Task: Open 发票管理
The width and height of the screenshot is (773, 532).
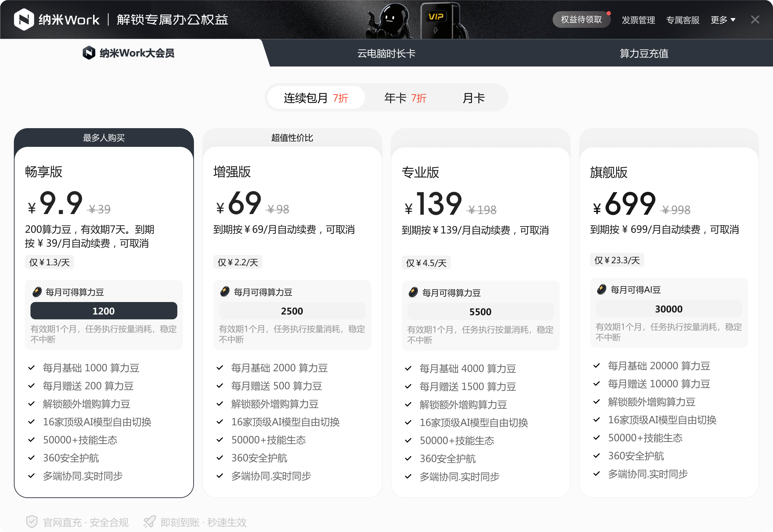Action: [638, 20]
